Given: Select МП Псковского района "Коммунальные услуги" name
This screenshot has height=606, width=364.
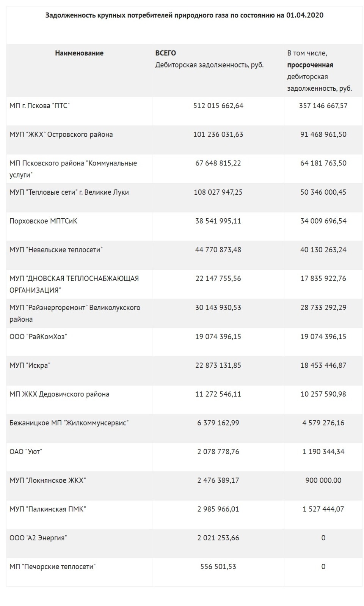Looking at the screenshot, I should pos(73,169).
